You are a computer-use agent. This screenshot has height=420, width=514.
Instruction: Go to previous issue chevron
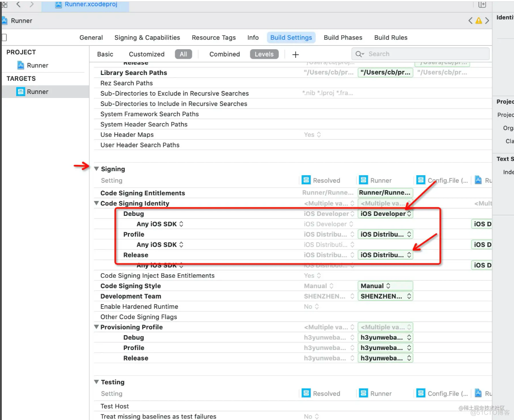tap(470, 21)
